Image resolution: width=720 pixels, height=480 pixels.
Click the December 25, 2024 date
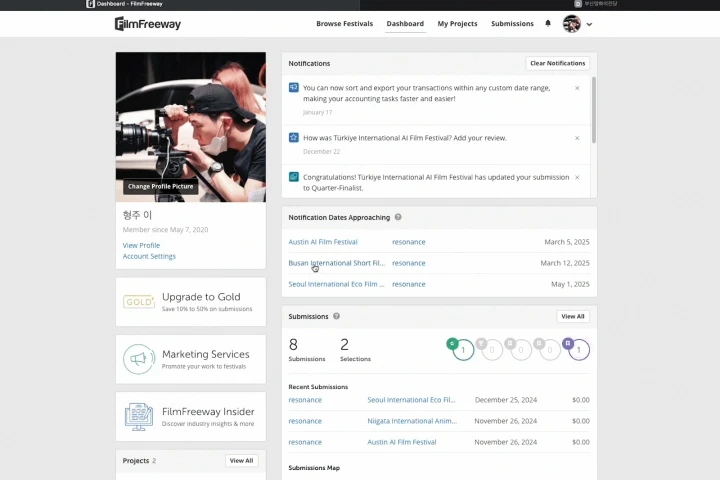click(x=506, y=400)
